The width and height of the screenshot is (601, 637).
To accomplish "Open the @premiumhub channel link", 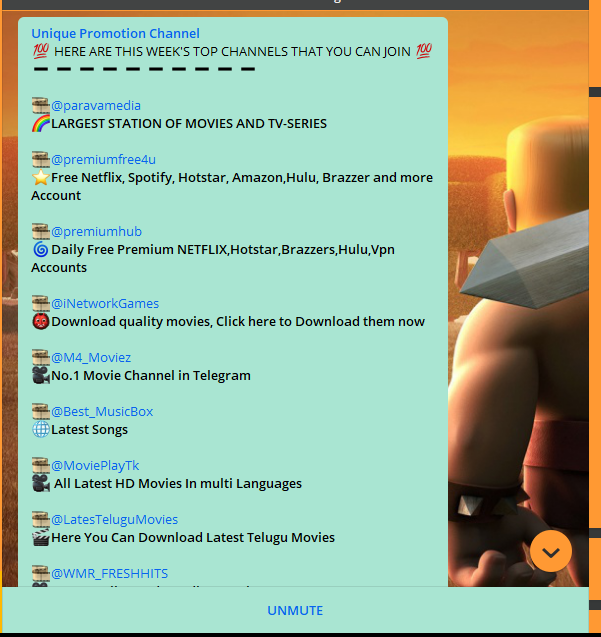I will pyautogui.click(x=96, y=232).
